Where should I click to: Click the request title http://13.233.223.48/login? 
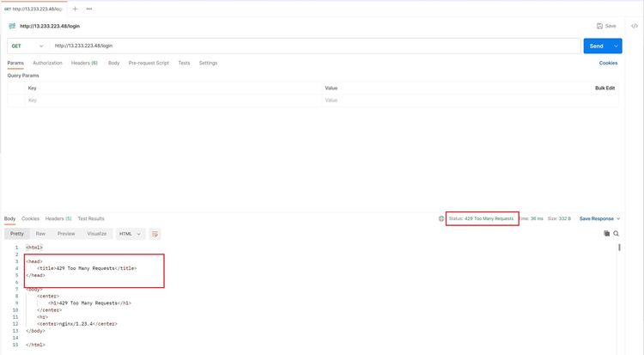[50, 26]
